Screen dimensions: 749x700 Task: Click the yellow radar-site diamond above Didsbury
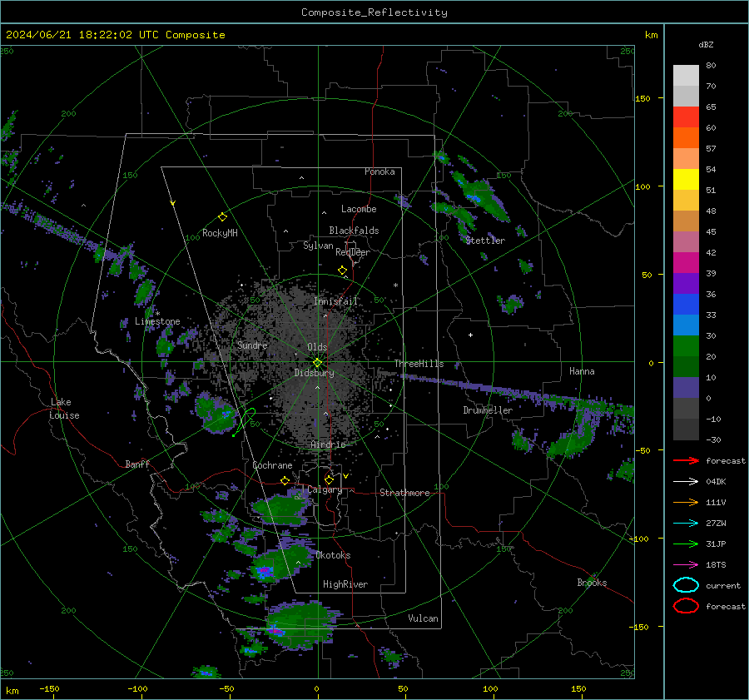pyautogui.click(x=317, y=363)
